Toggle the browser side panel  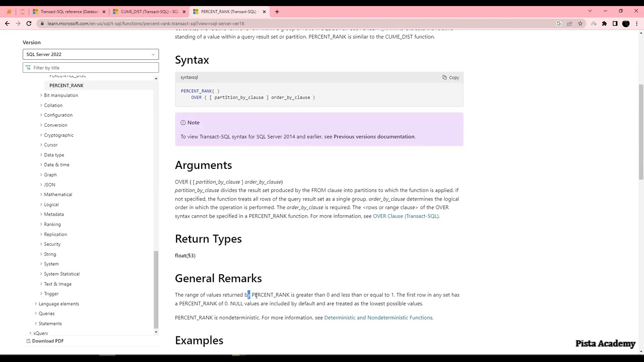615,24
